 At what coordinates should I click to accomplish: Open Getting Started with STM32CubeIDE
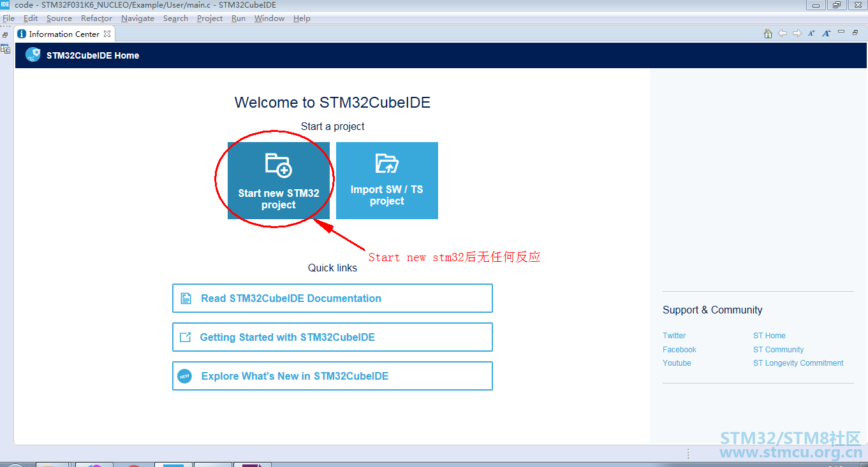click(332, 337)
